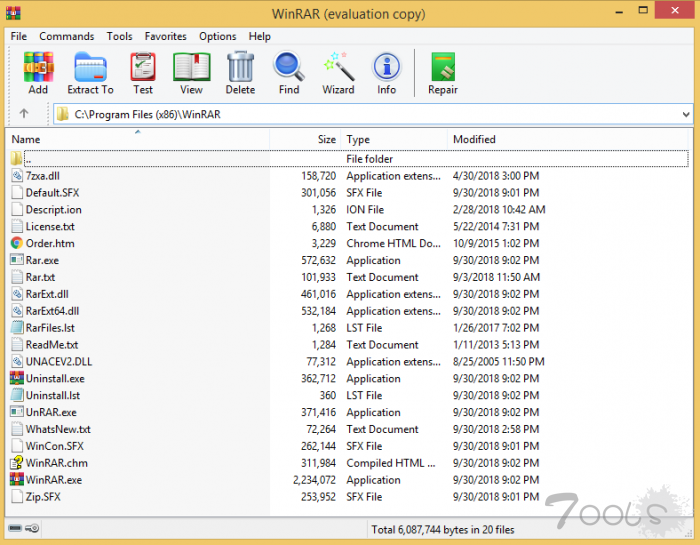Go up one folder level arrow

(24, 114)
